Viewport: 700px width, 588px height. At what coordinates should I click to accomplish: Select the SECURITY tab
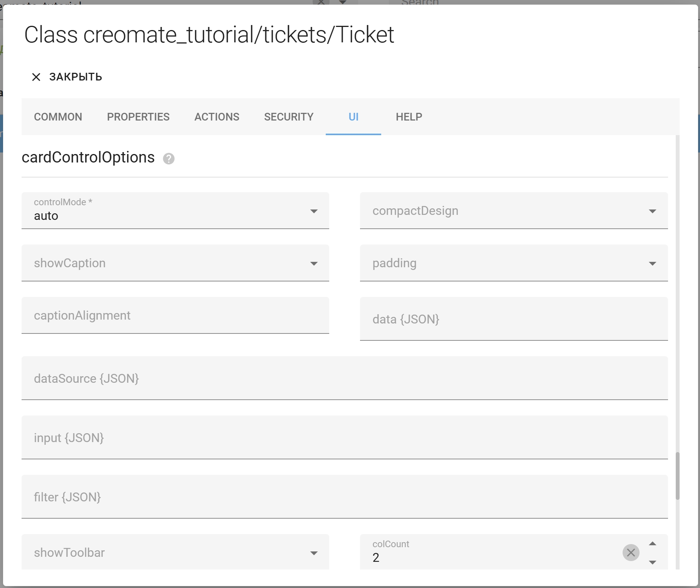click(x=289, y=117)
